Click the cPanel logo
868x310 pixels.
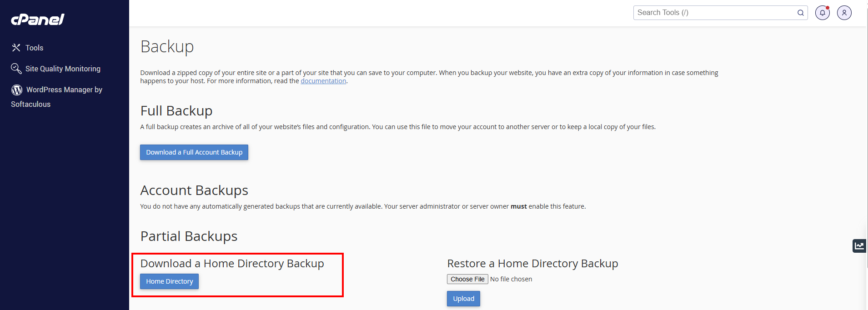38,19
